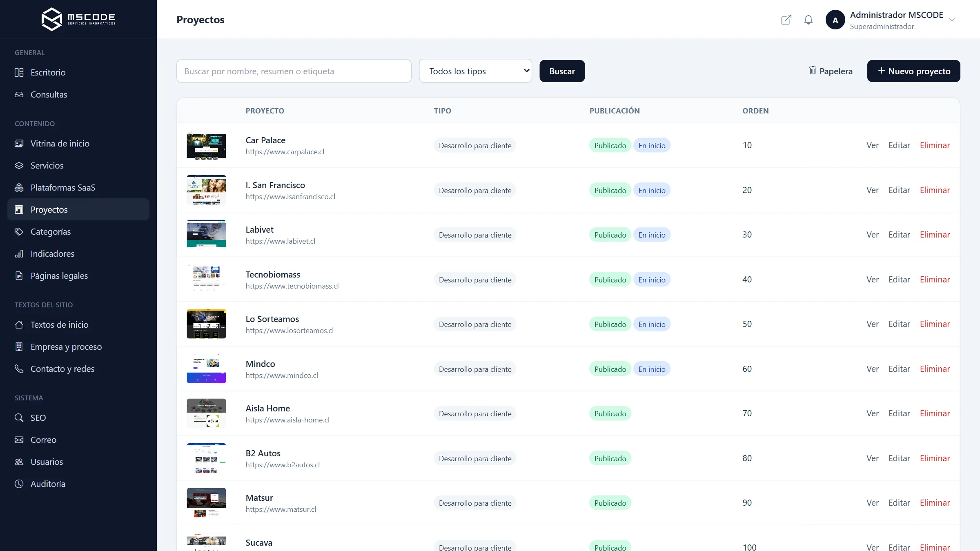This screenshot has height=551, width=980.
Task: Click the SEO magnifier icon
Action: [x=19, y=418]
